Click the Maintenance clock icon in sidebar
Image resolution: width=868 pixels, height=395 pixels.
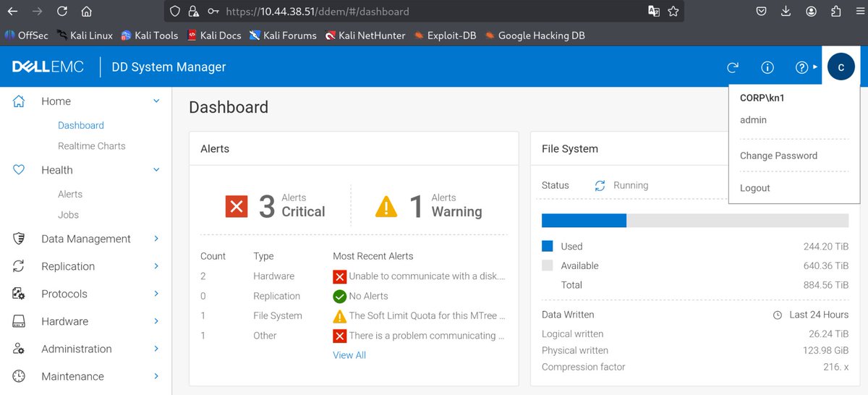coord(20,376)
